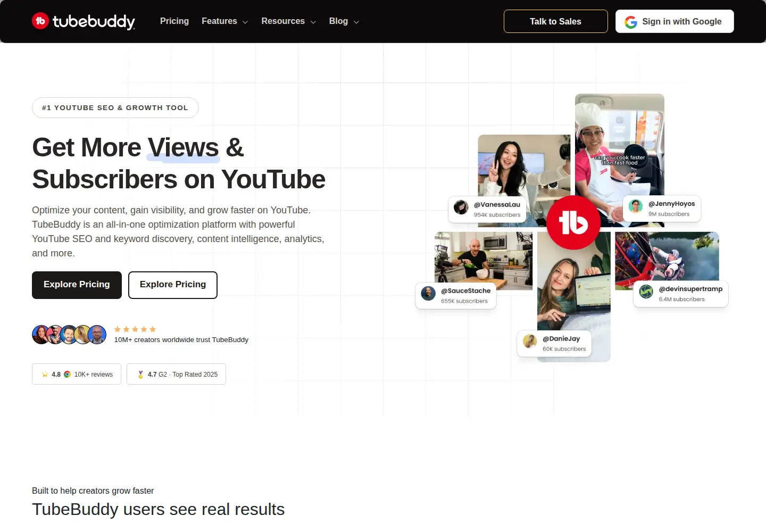Viewport: 766px width, 532px height.
Task: Open the SauceStache kitchen thumbnail
Action: click(484, 261)
